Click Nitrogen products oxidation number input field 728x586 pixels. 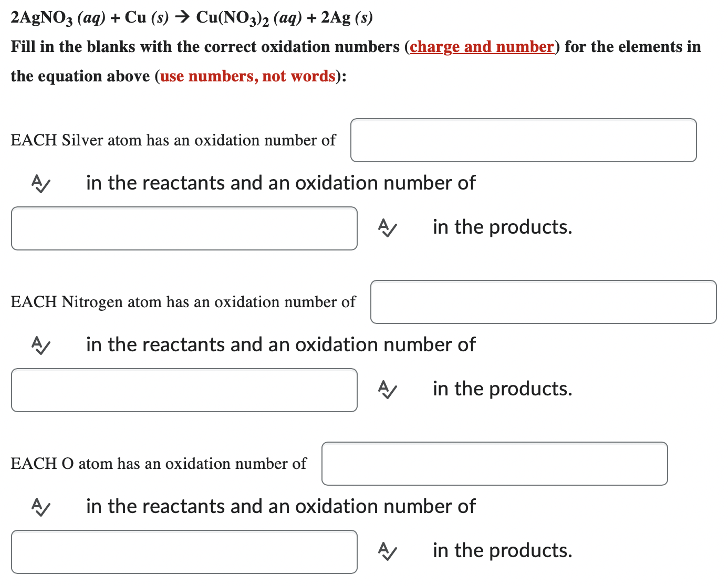point(184,390)
